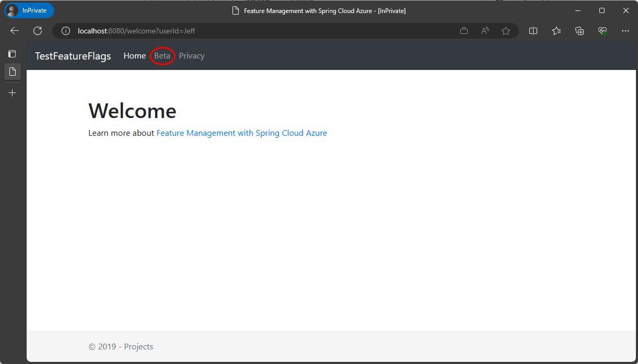This screenshot has width=638, height=364.
Task: Open the Privacy nav item
Action: [192, 56]
